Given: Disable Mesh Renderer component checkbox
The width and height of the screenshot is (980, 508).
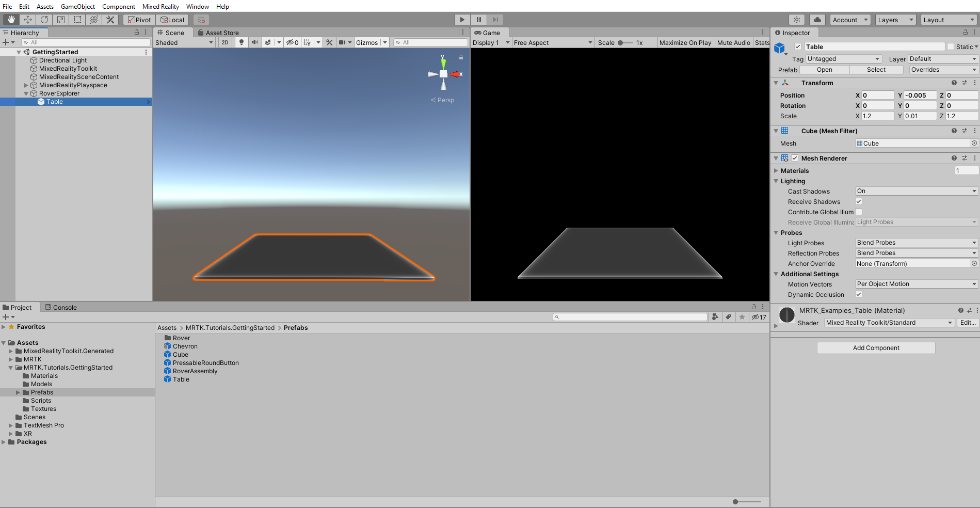Looking at the screenshot, I should (x=795, y=158).
